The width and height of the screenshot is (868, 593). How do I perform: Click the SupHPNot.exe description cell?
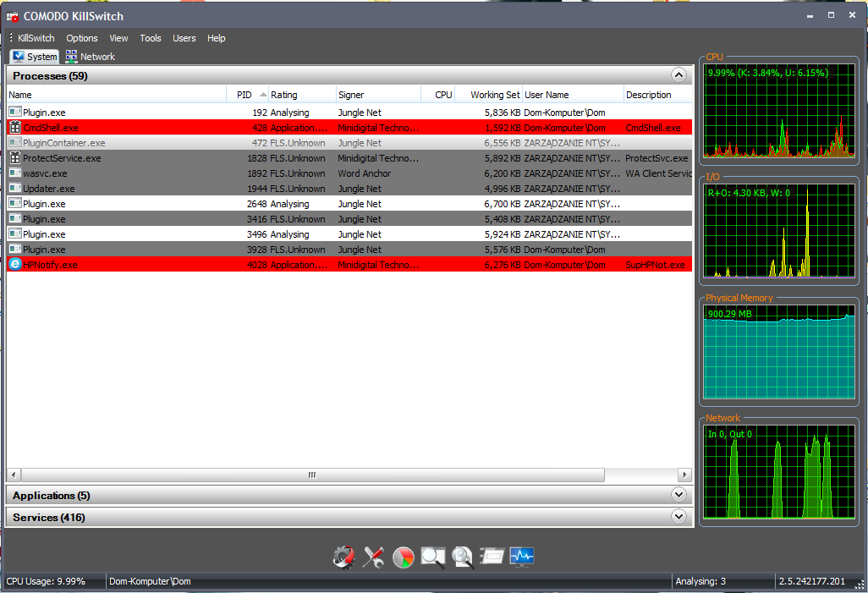click(x=655, y=265)
